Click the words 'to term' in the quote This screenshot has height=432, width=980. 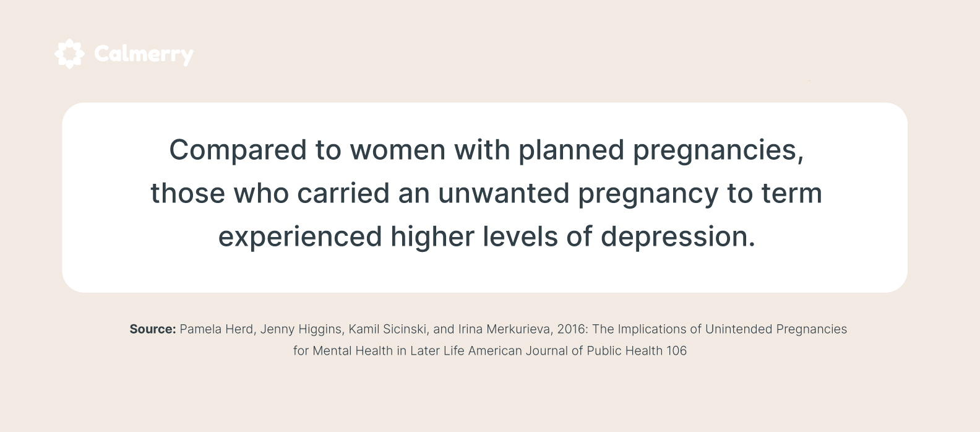(x=771, y=194)
